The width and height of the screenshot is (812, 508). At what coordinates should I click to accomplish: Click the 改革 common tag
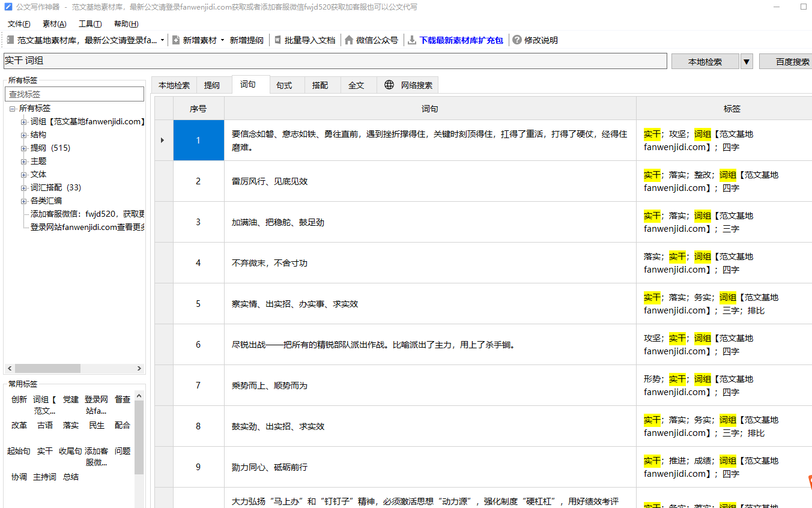(x=19, y=425)
